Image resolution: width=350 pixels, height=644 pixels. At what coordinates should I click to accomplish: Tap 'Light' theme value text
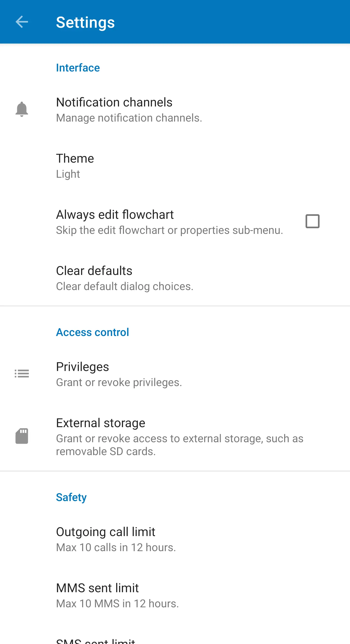(x=68, y=174)
